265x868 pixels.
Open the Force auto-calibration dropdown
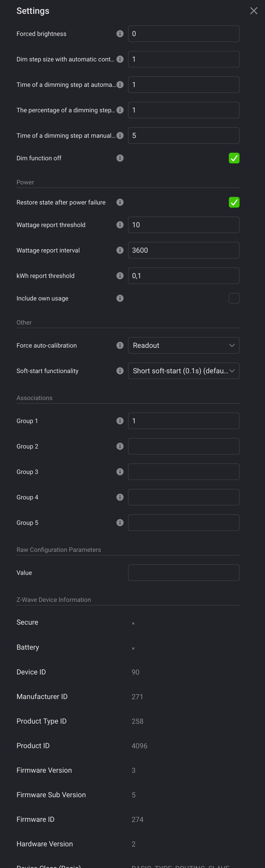tap(184, 345)
